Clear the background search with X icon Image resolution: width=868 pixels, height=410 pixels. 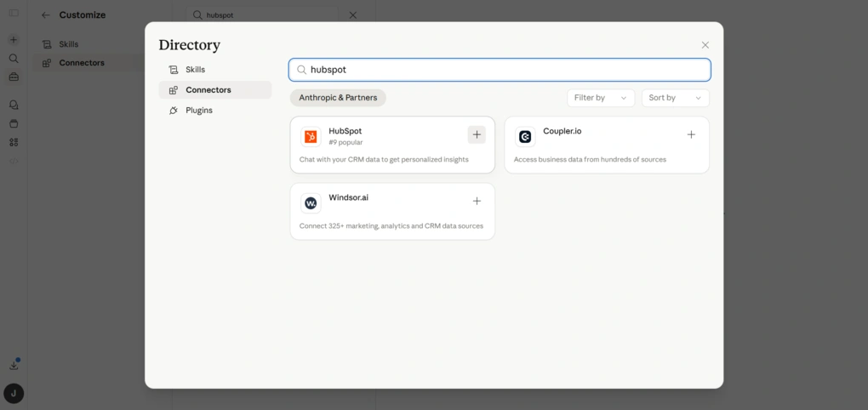[x=352, y=15]
